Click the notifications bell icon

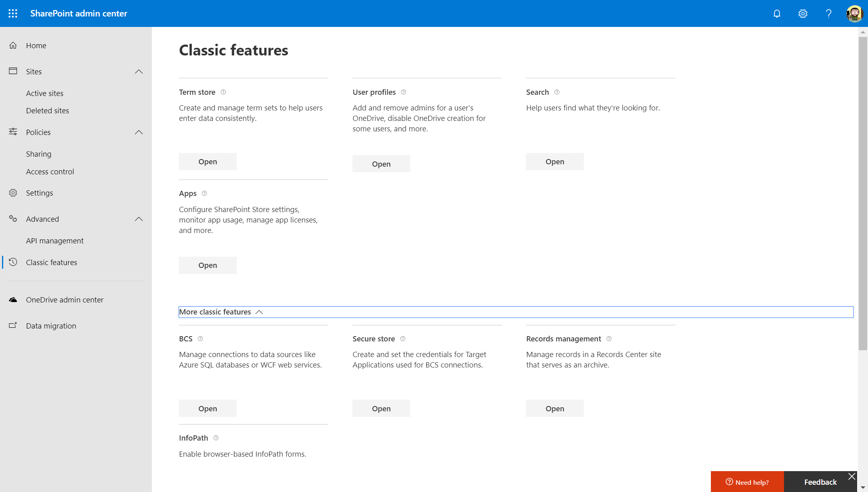click(x=777, y=13)
